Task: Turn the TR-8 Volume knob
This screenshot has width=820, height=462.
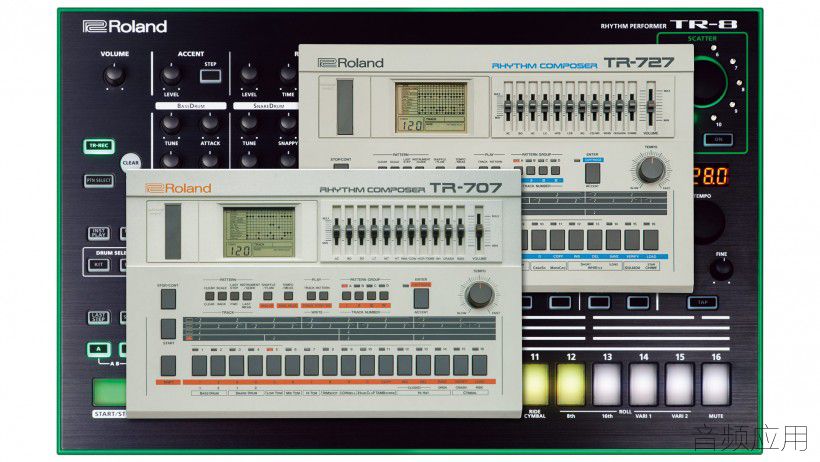Action: [x=115, y=75]
